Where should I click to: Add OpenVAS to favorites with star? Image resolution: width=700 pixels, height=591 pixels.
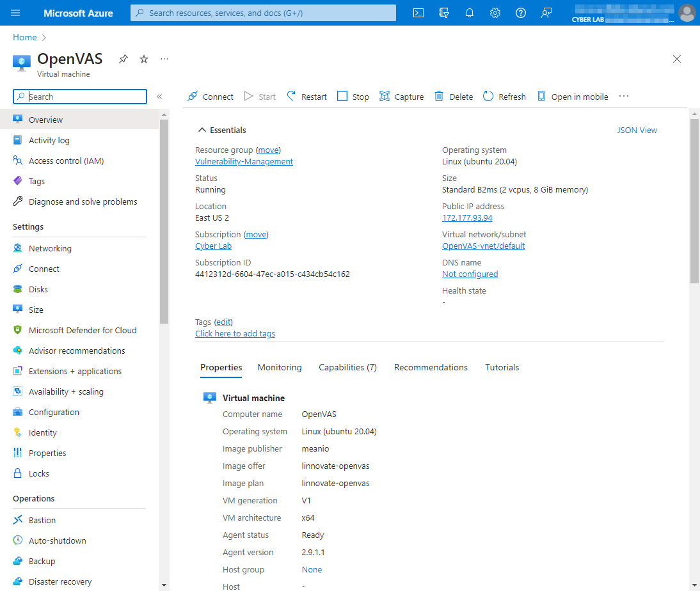(144, 59)
